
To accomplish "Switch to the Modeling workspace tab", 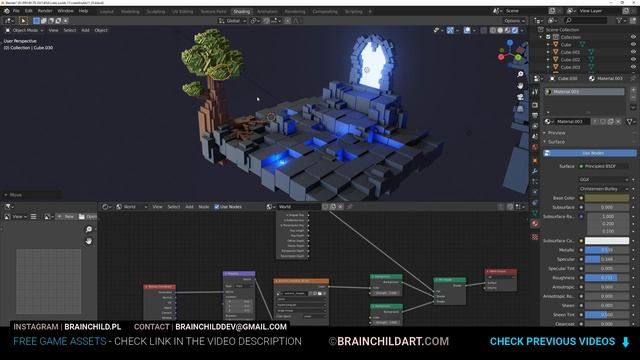I will [x=130, y=11].
